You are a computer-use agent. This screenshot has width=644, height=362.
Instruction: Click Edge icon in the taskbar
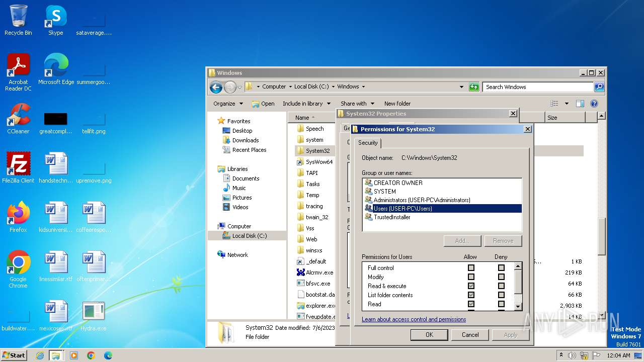coord(108,355)
